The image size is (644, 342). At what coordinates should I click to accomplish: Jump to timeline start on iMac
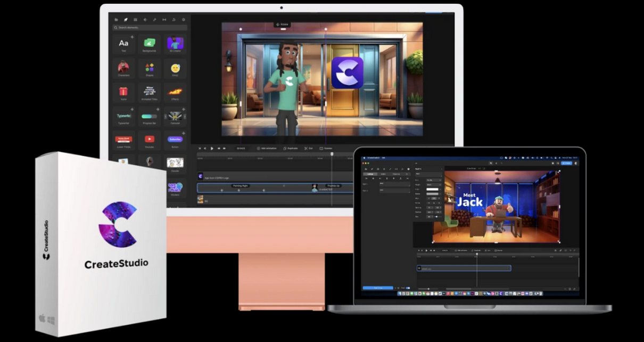coord(200,148)
